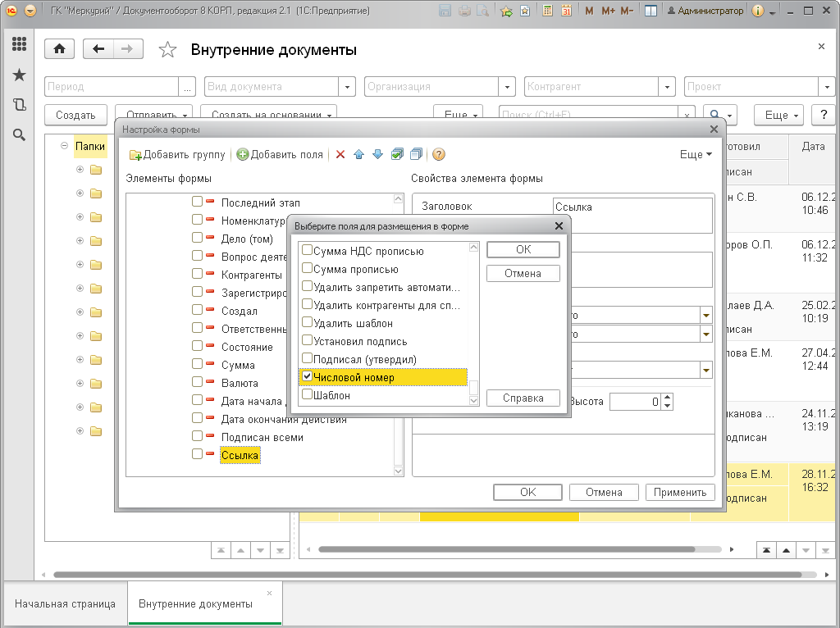Open the Проект filter dropdown
The width and height of the screenshot is (840, 628).
click(827, 87)
